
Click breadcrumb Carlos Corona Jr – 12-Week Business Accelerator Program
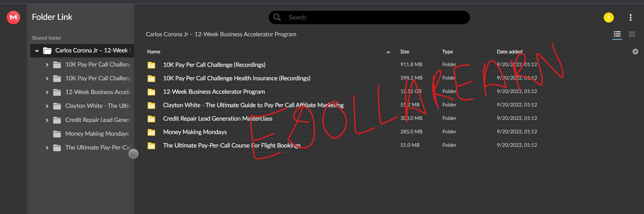(x=221, y=34)
